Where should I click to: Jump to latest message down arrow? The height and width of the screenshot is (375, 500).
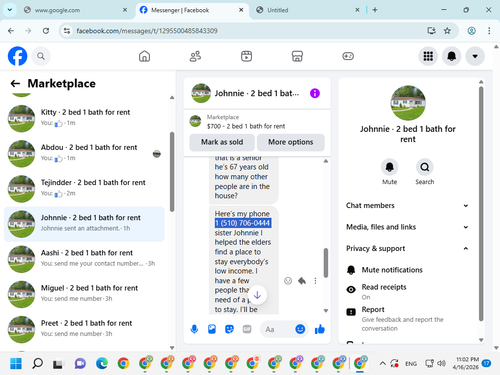tap(257, 295)
